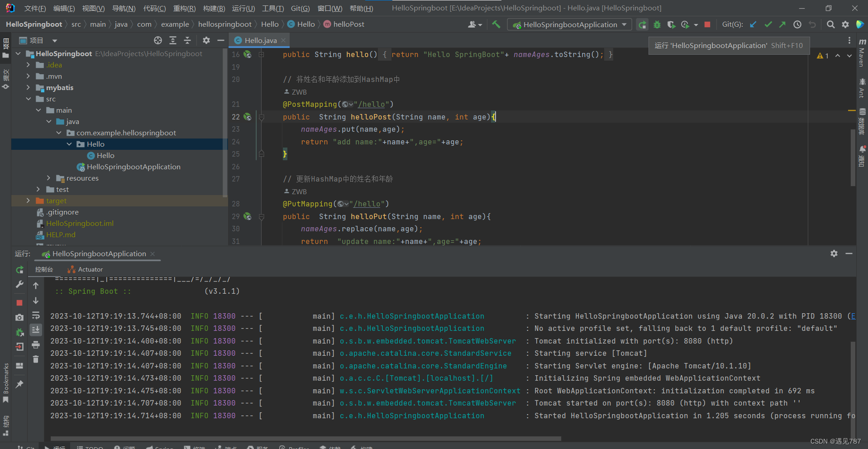Toggle scroll to end in console toolbar

pyautogui.click(x=36, y=330)
